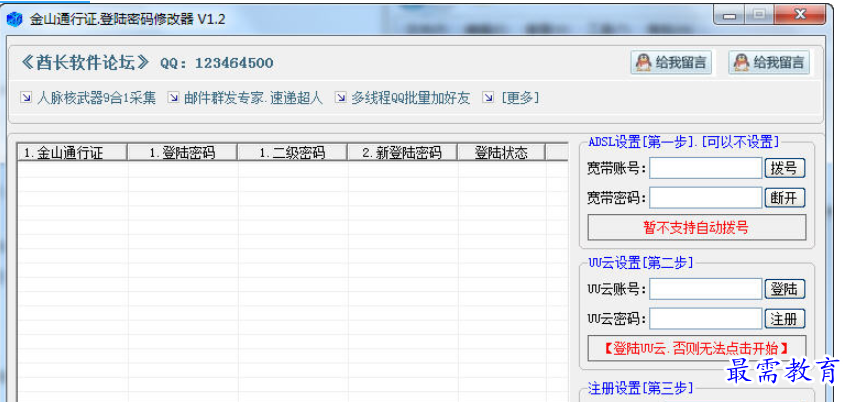848x402 pixels.
Task: Click the 登陆UU云.否则无法点击开始 notice button
Action: coord(697,348)
